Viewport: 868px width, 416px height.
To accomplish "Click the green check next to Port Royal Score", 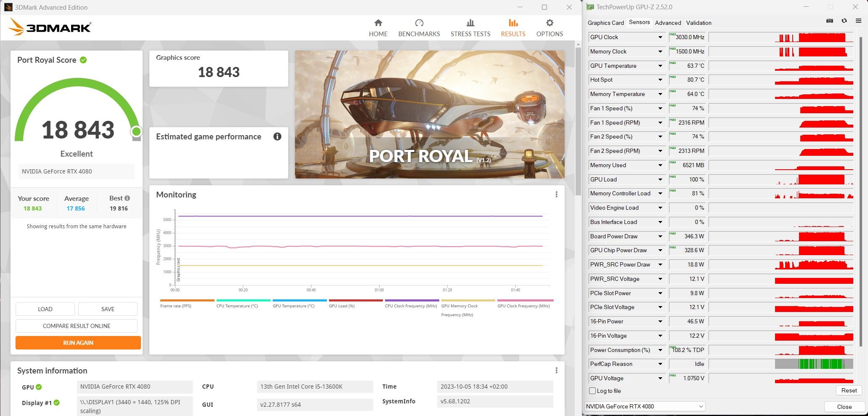I will pos(83,60).
